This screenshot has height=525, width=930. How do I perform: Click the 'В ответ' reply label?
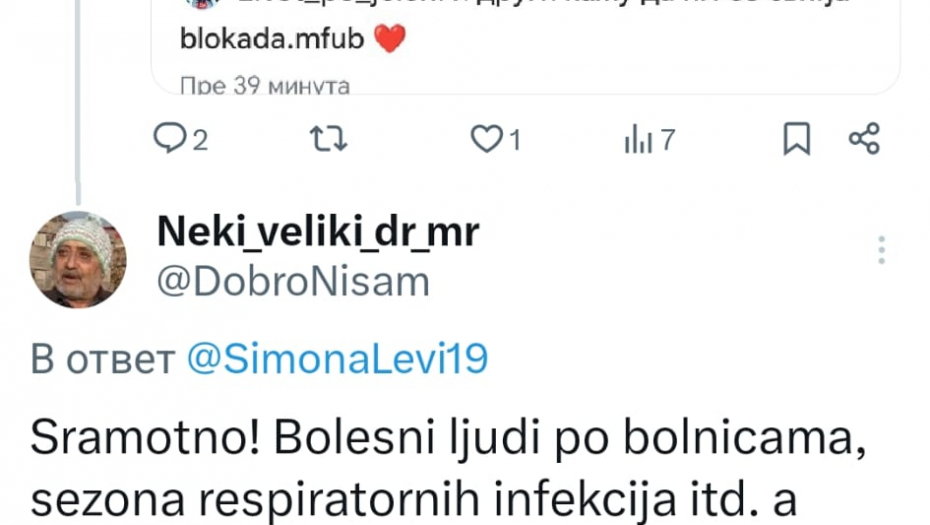tap(103, 359)
